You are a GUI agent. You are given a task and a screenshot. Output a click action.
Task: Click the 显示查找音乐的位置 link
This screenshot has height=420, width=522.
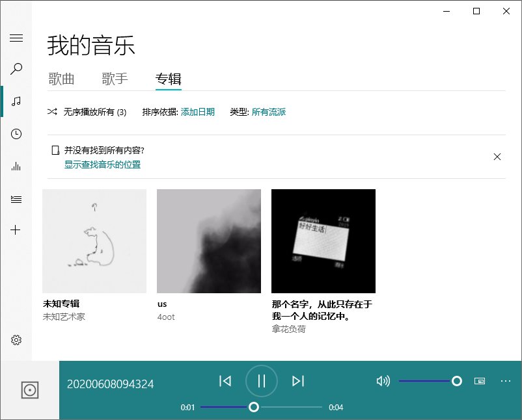pyautogui.click(x=102, y=164)
